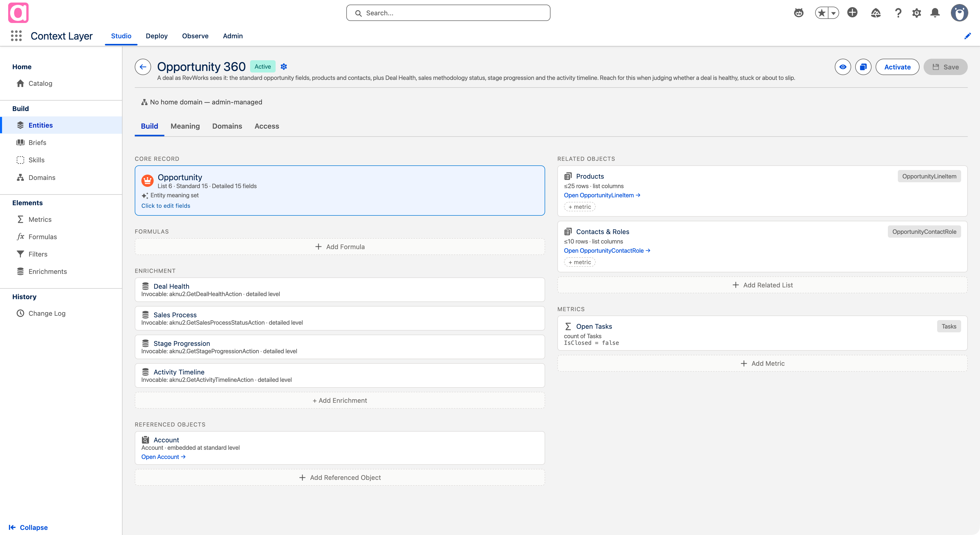Viewport: 980px width, 535px height.
Task: Open the Help question mark icon
Action: (x=898, y=13)
